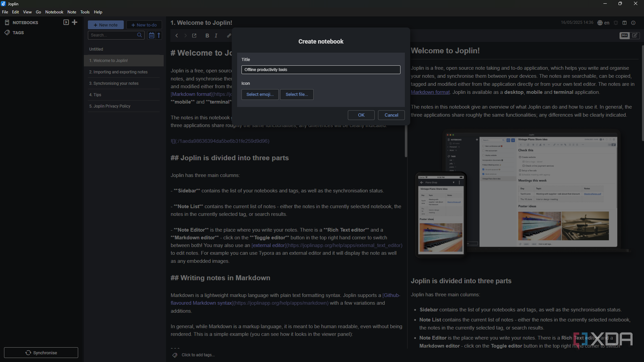The height and width of the screenshot is (362, 644).
Task: Click the sidebar toggle icon beside NOTEBOOKS
Action: [66, 22]
